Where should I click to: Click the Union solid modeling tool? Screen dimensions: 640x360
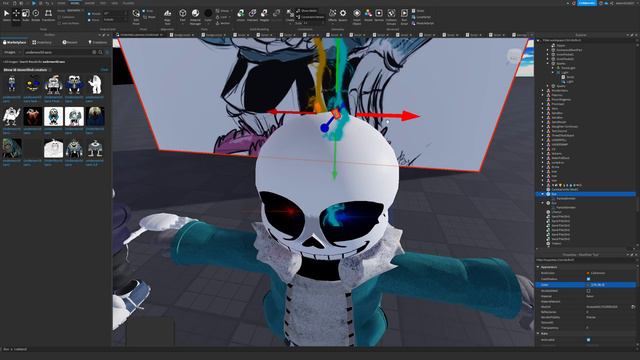pyautogui.click(x=241, y=16)
